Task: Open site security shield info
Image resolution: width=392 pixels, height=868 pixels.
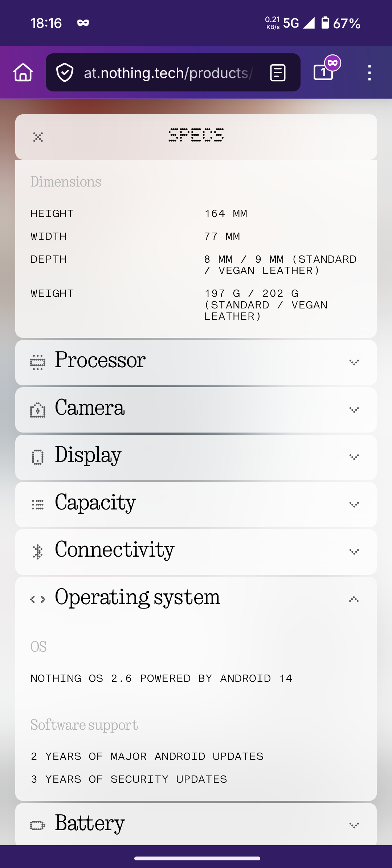Action: coord(65,73)
